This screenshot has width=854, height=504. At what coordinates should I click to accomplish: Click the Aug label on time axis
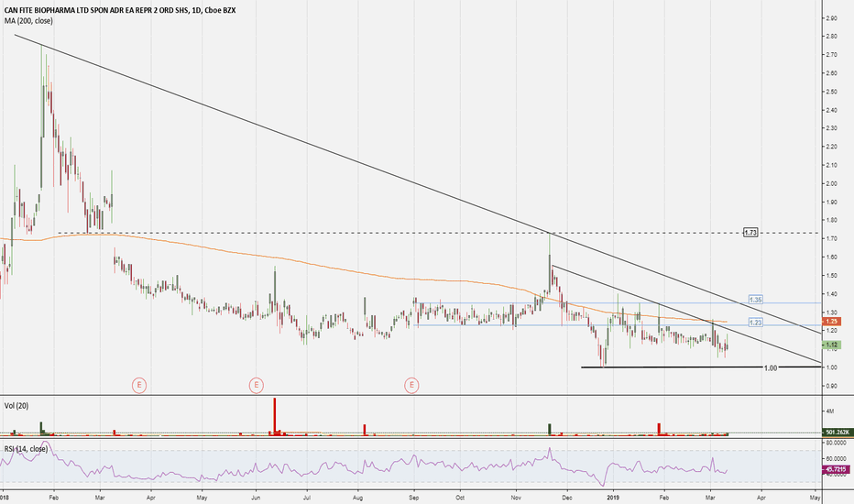pos(358,498)
